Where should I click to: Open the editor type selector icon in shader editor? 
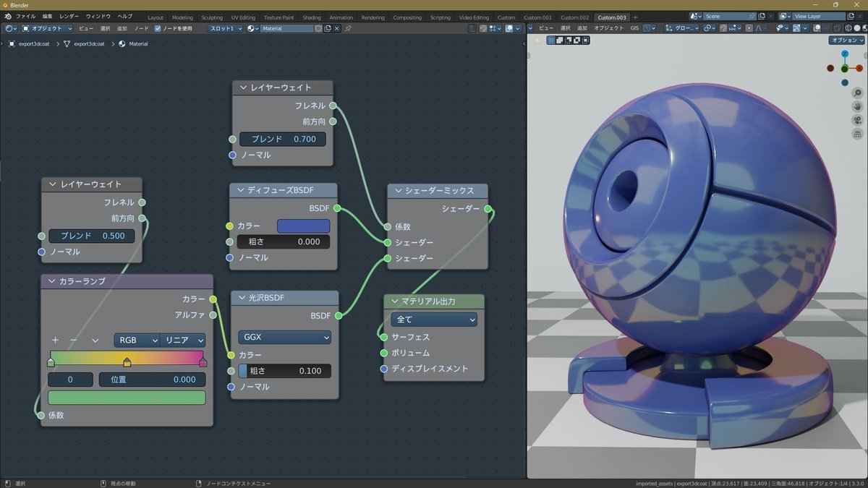(x=9, y=28)
